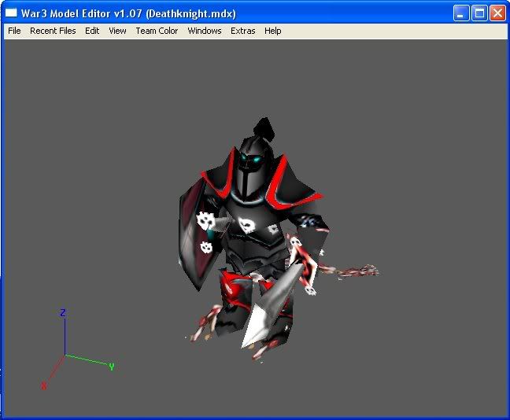Minimize the War3 Model Editor window

coord(461,13)
